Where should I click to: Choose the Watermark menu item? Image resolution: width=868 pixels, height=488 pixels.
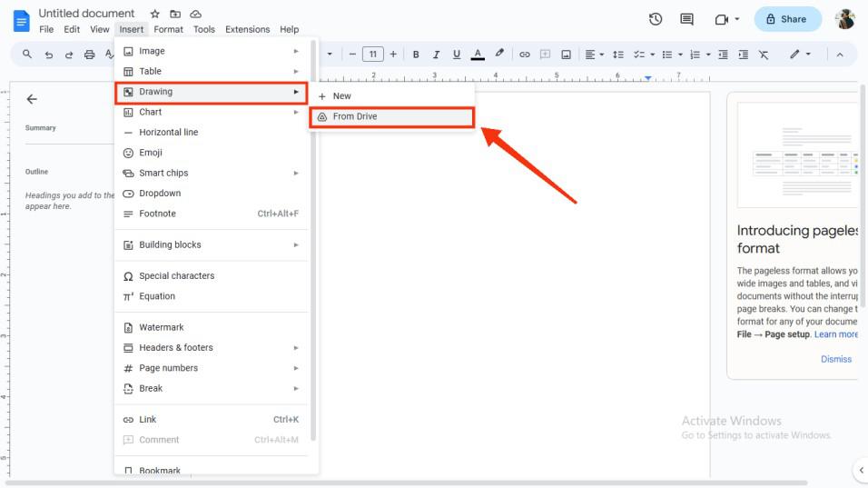211,327
